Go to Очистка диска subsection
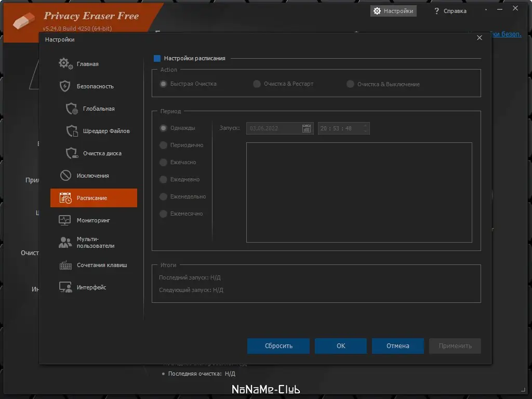This screenshot has width=532, height=399. coord(94,153)
